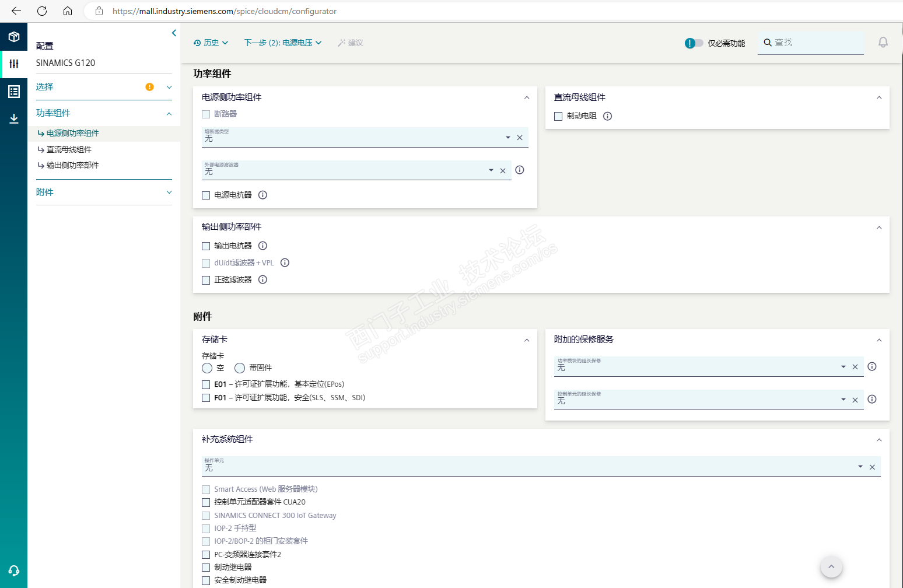Collapse the 存储卡 card
Image resolution: width=903 pixels, height=588 pixels.
click(x=527, y=340)
